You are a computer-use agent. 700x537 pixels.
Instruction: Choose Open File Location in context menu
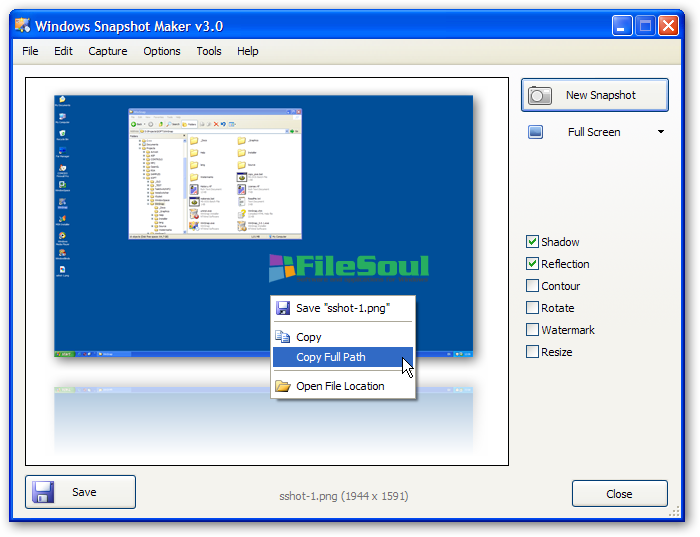pyautogui.click(x=343, y=386)
